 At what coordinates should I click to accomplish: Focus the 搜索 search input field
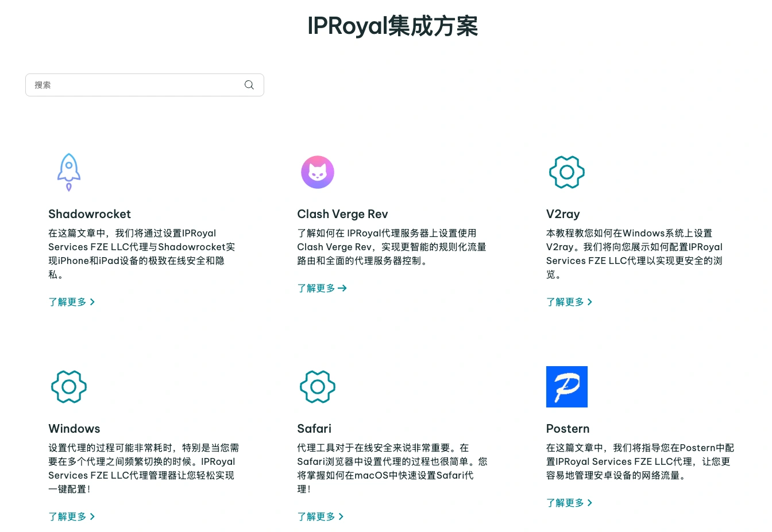[x=145, y=85]
